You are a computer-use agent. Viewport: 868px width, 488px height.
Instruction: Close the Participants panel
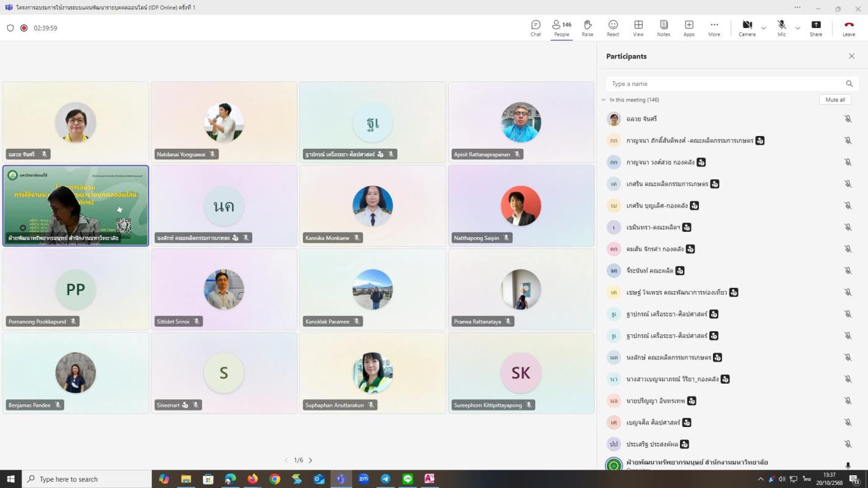click(852, 56)
